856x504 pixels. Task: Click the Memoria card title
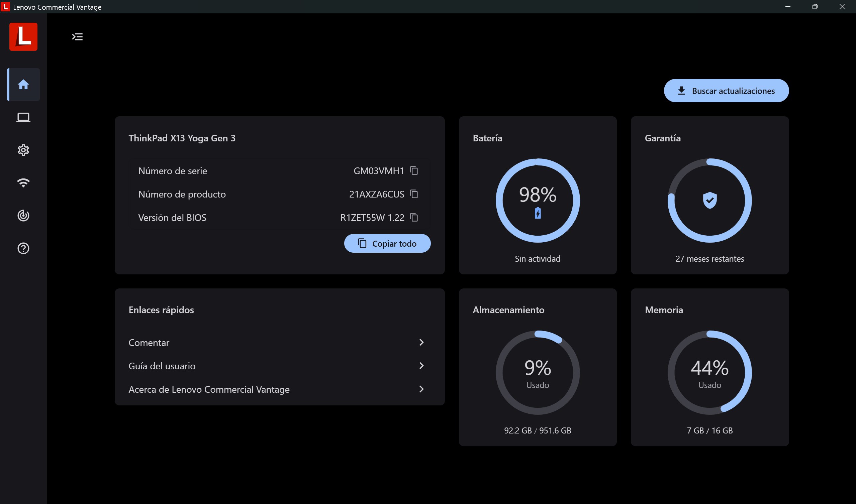[x=664, y=310]
